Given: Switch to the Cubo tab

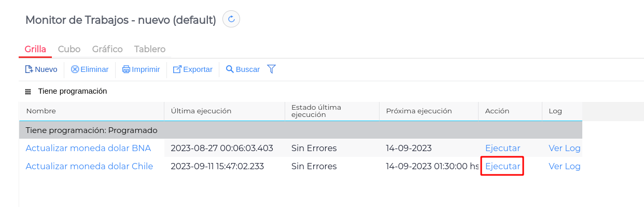Looking at the screenshot, I should tap(69, 49).
